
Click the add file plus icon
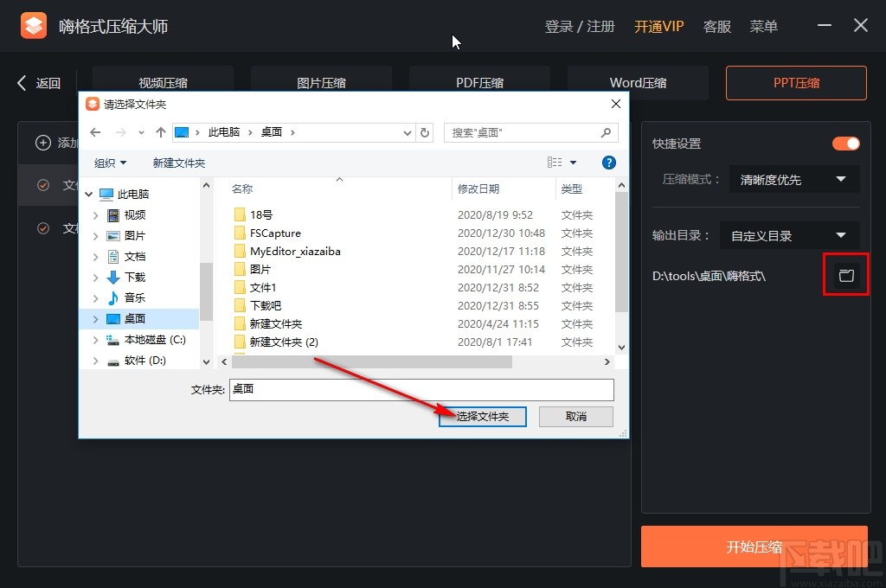point(43,143)
